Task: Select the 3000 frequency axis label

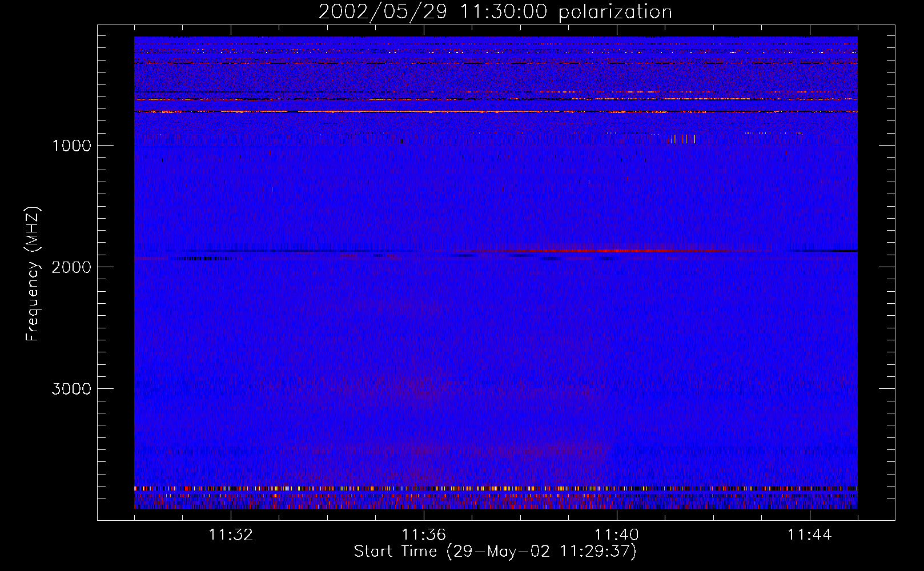Action: pos(71,389)
